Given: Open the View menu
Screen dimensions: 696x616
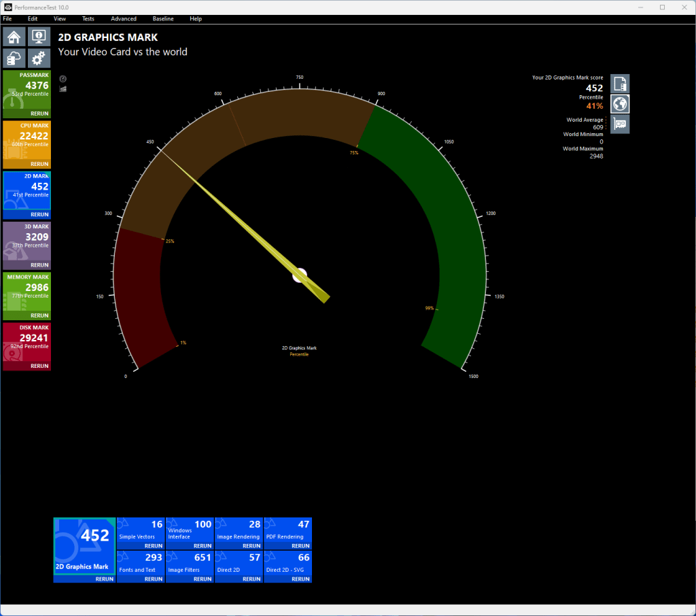Looking at the screenshot, I should 60,18.
